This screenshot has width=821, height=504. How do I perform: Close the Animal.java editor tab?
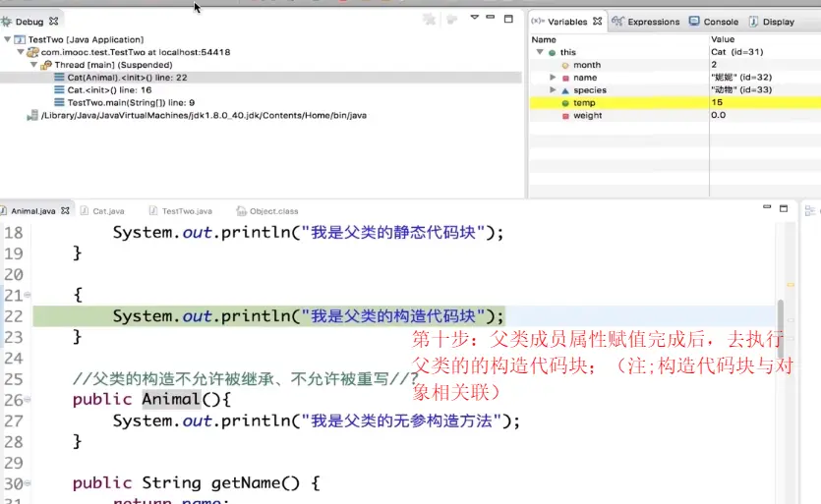pos(65,210)
